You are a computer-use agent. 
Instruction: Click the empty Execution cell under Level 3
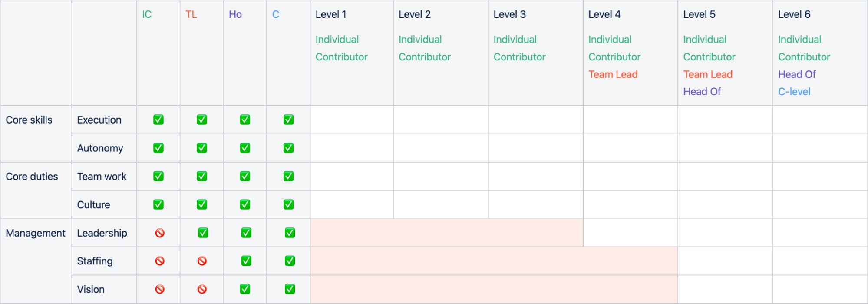pos(535,120)
